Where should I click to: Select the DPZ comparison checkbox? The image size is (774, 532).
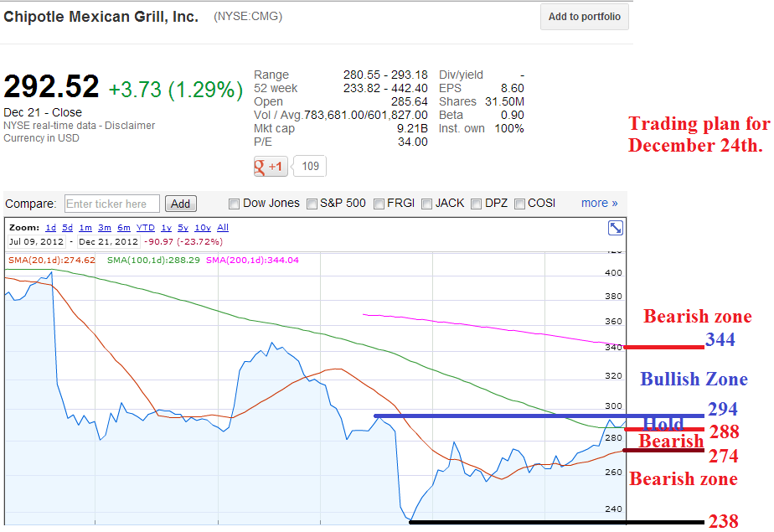point(477,204)
